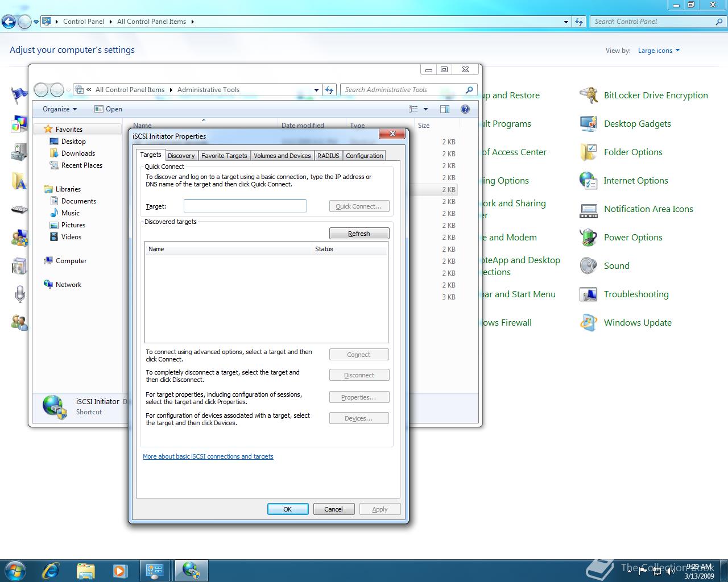The image size is (728, 582).
Task: Click the search magnifier in Search Control Panel
Action: click(x=719, y=22)
